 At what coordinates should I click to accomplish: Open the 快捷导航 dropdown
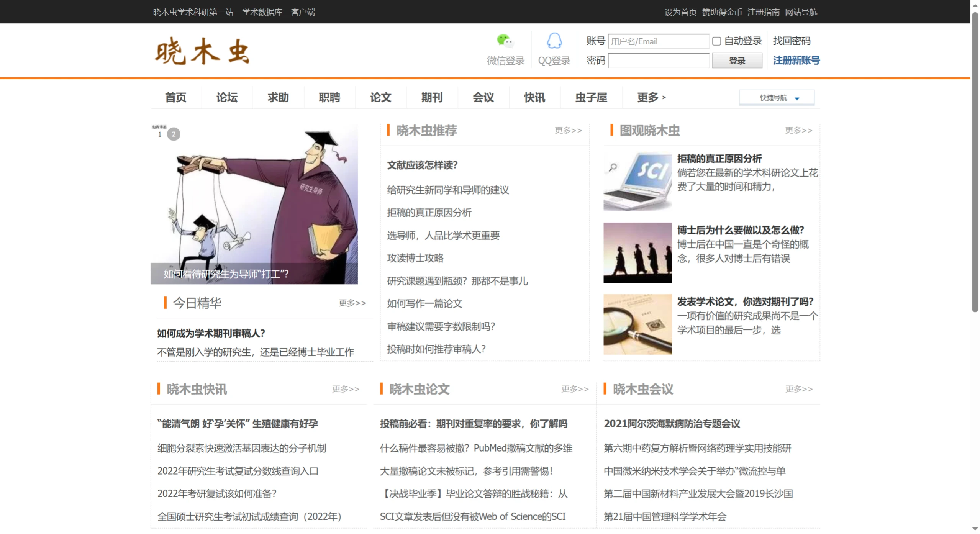pyautogui.click(x=777, y=98)
